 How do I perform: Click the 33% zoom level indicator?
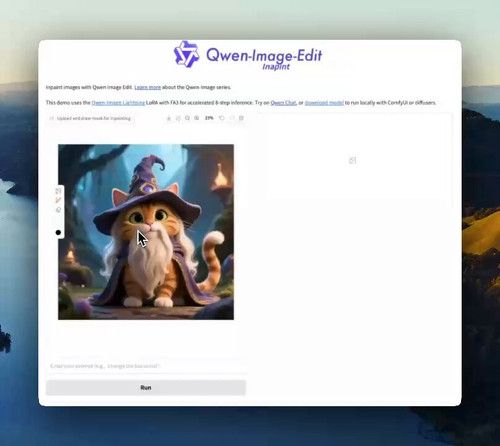pyautogui.click(x=209, y=118)
